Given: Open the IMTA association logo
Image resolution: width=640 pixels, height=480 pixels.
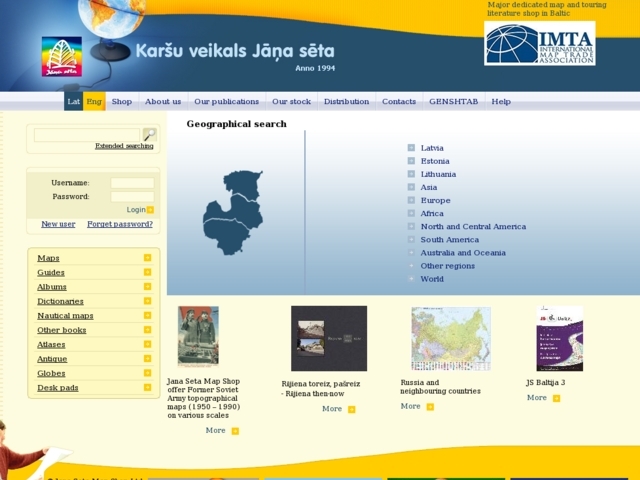Looking at the screenshot, I should pos(540,43).
